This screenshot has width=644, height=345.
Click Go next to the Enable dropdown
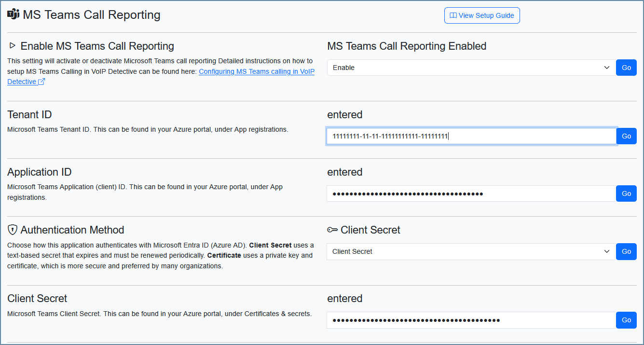626,68
